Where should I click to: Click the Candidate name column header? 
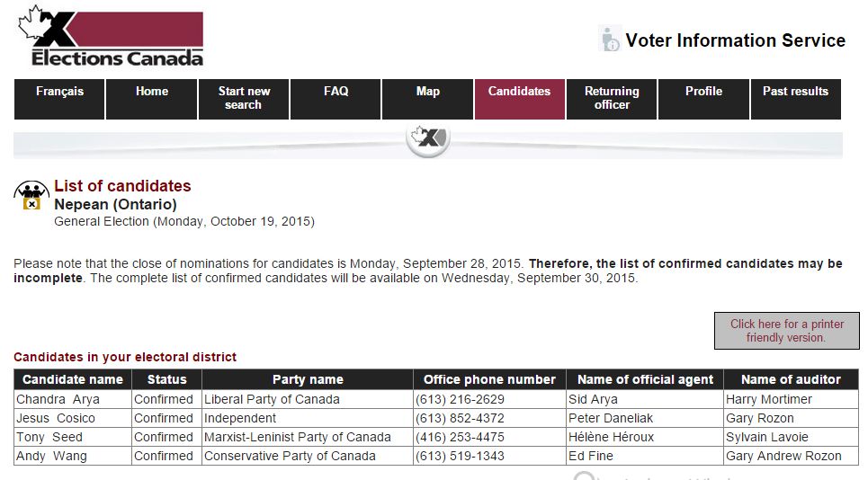(x=73, y=379)
